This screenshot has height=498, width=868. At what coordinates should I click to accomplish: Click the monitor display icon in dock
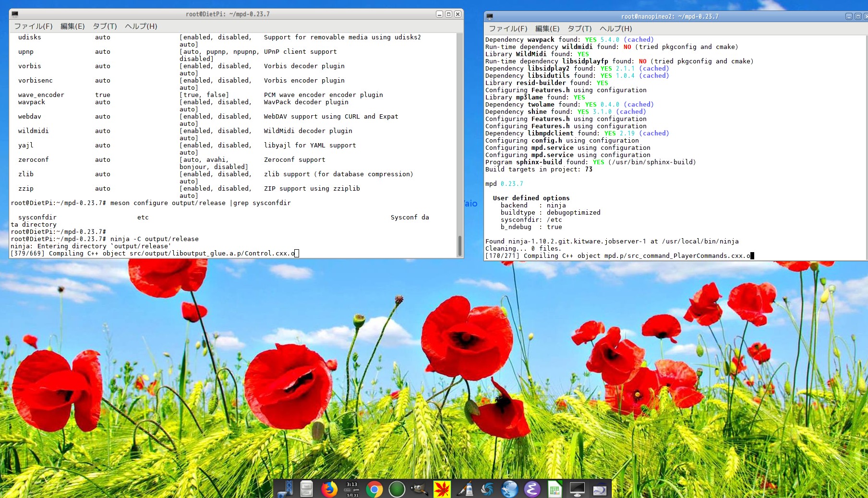click(577, 489)
